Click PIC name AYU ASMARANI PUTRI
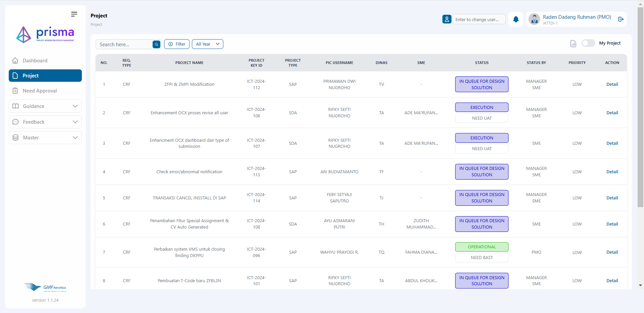 point(339,224)
